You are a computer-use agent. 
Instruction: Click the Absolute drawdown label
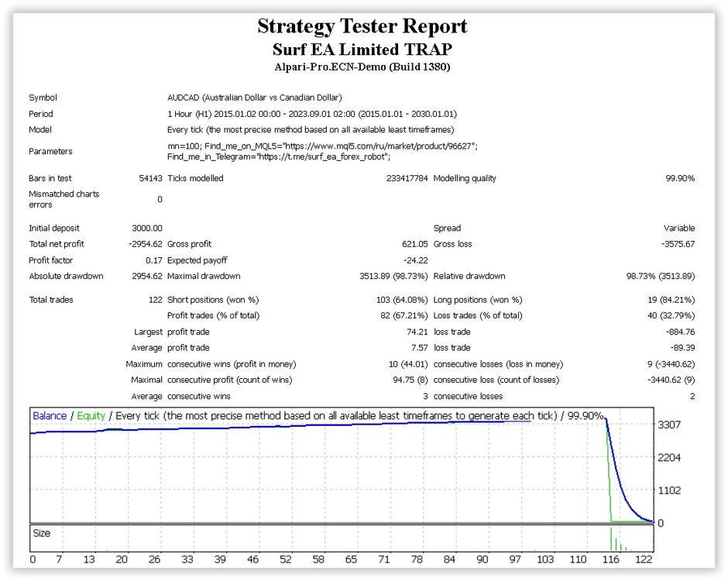(x=66, y=276)
